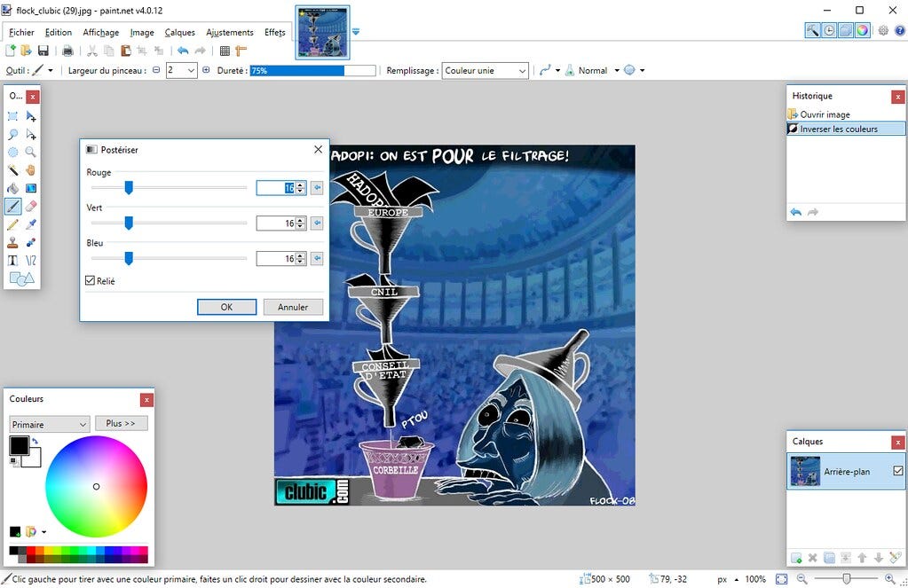Open the Outil tool chooser dropdown

click(51, 71)
